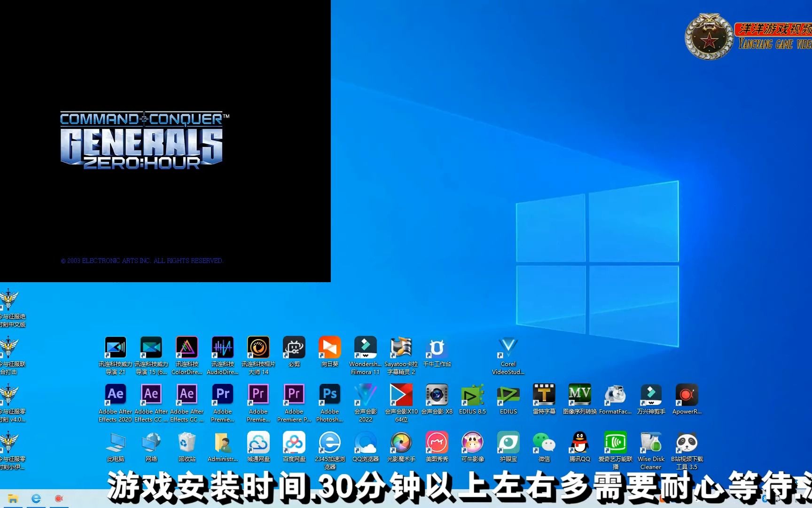Launch the 百度网盘 shortcut

(294, 447)
